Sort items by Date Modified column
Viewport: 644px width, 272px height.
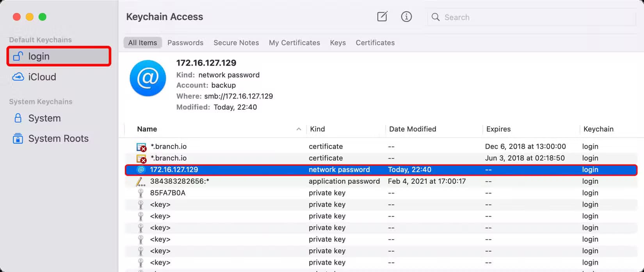tap(413, 129)
